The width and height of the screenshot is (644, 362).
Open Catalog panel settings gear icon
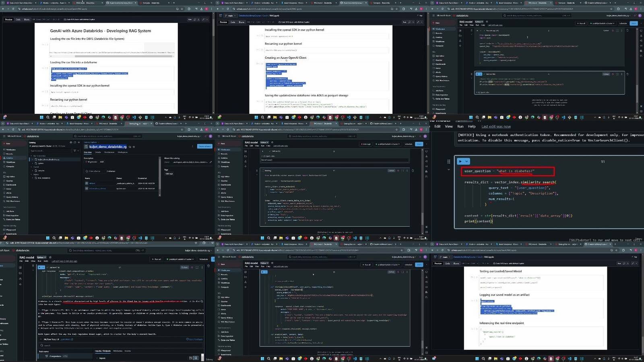pos(71,142)
